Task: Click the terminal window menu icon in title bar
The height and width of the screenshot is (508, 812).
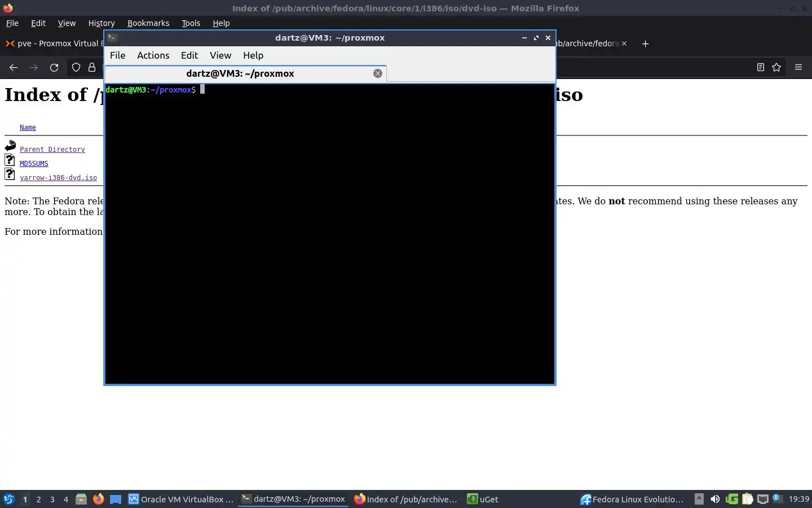Action: pos(112,38)
